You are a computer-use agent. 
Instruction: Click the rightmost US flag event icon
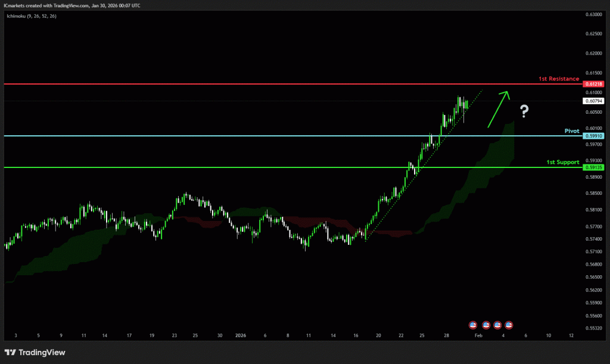(509, 325)
